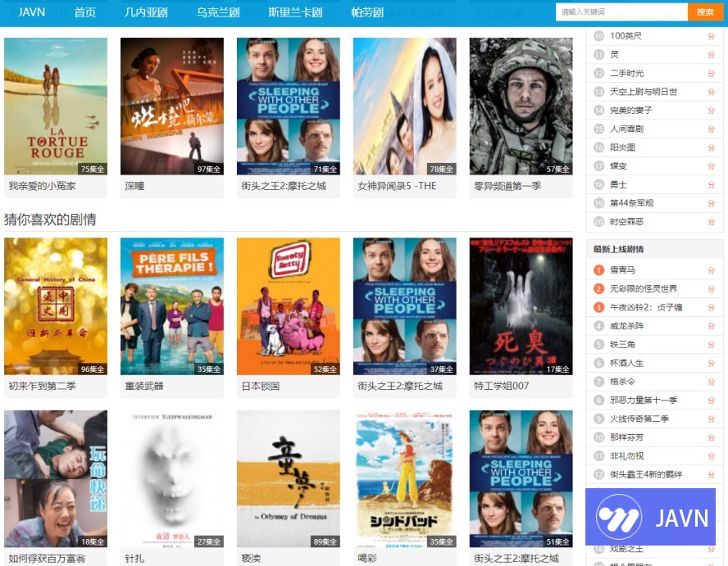Click the 分 icon beside 火线传奇第二季
The image size is (728, 566).
(x=711, y=419)
